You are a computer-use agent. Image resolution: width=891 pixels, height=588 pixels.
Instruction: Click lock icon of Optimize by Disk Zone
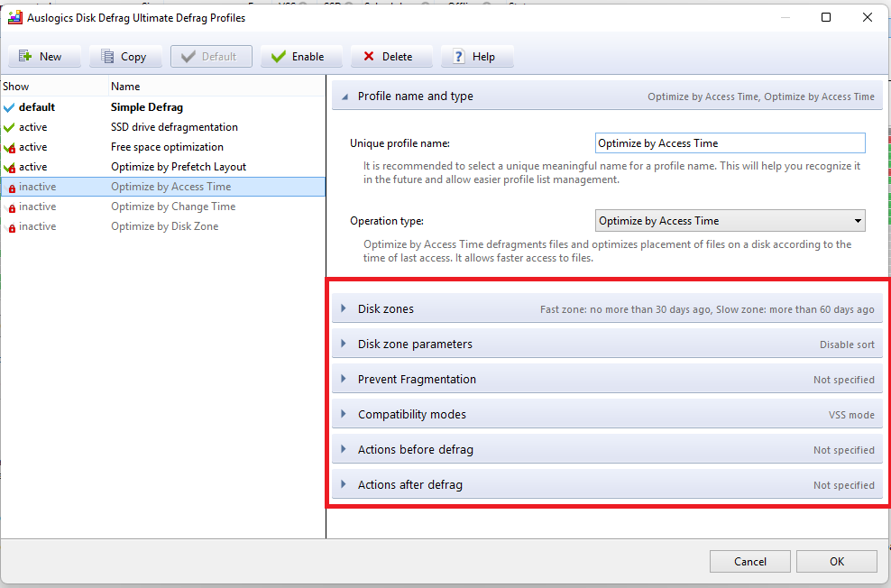12,228
